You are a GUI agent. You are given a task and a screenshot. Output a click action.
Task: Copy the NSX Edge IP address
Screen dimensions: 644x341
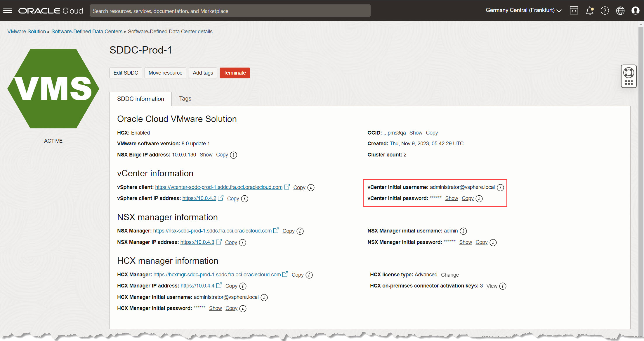(222, 155)
